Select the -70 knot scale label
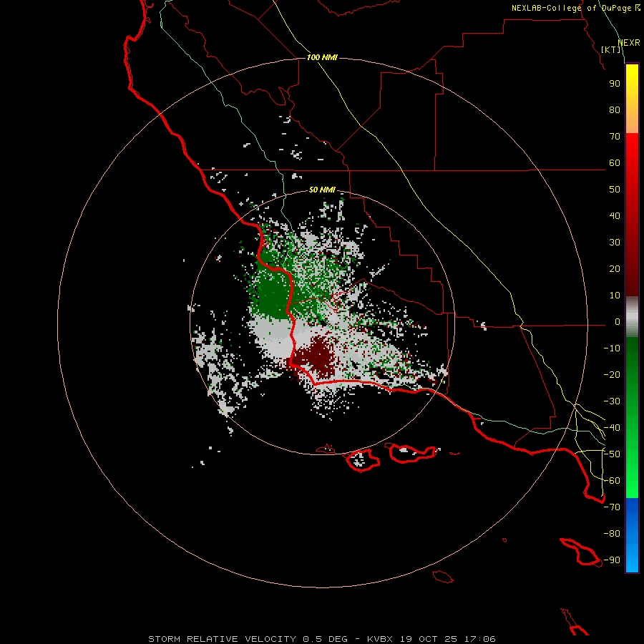Screen dimensions: 644x644 point(612,507)
